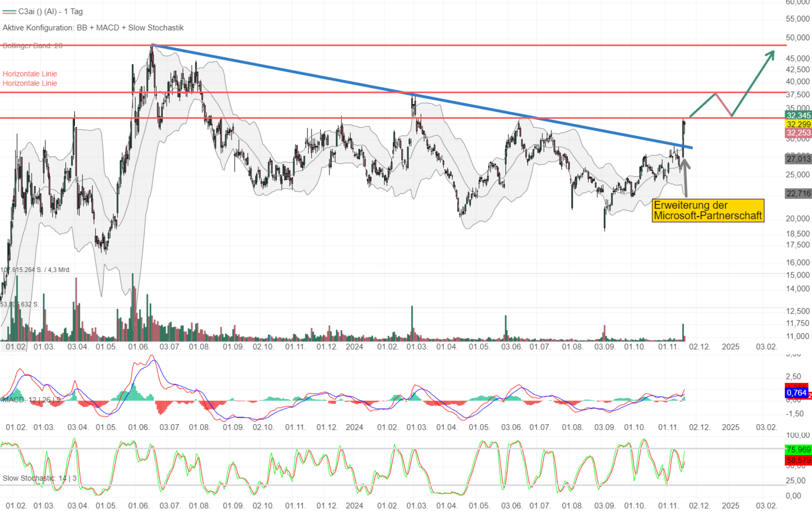The image size is (812, 511).
Task: Click the 01.06. date under the price chart
Action: (x=139, y=347)
